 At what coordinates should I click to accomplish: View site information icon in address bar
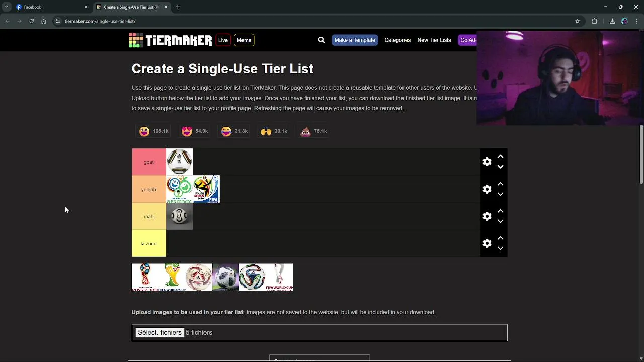[58, 21]
